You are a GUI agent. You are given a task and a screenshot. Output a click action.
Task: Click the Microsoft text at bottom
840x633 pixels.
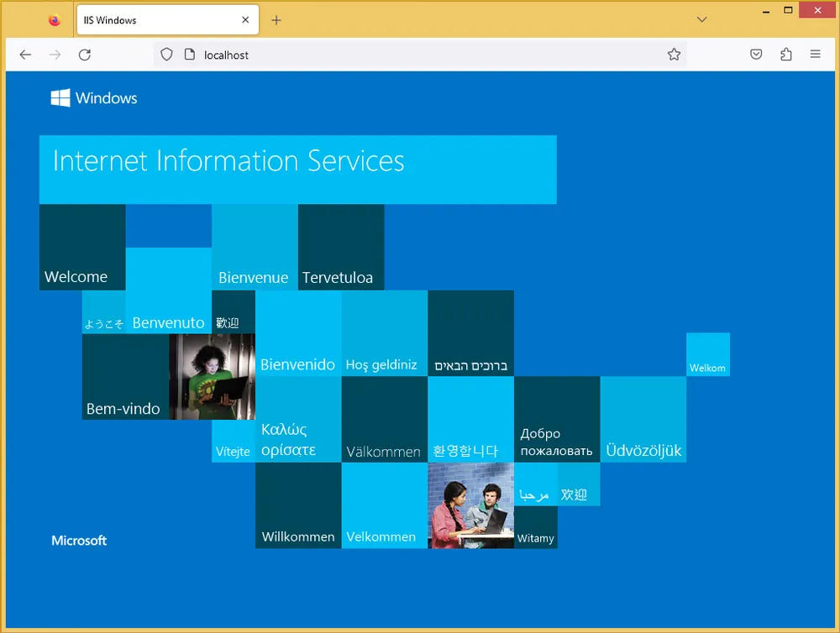tap(79, 541)
